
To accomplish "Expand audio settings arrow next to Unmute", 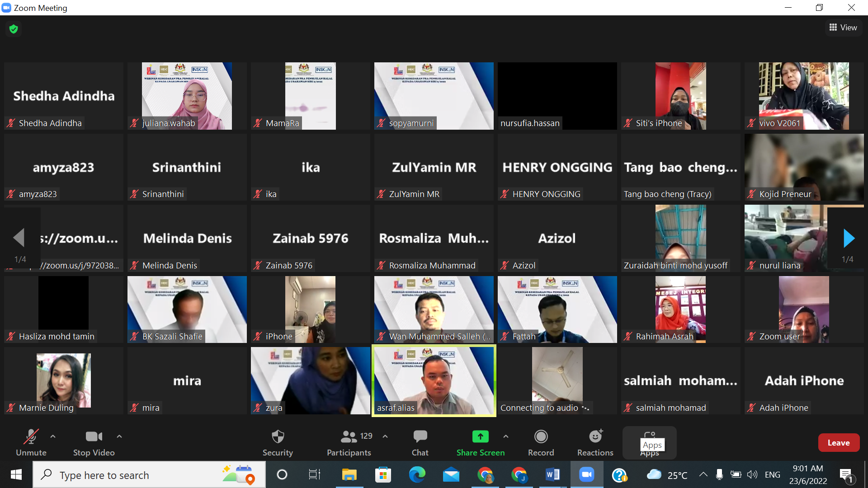I will coord(53,436).
